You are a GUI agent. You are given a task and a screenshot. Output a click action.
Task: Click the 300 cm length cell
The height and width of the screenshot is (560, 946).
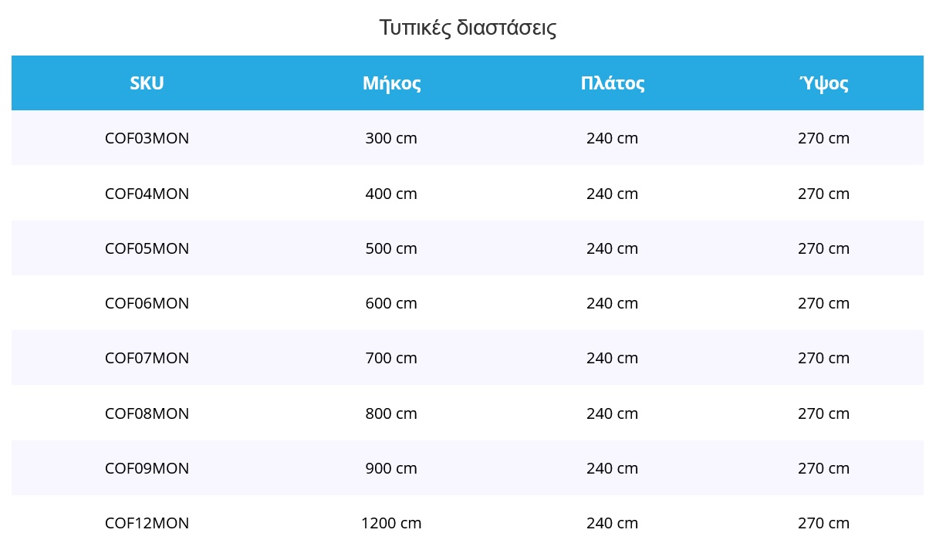(x=391, y=139)
